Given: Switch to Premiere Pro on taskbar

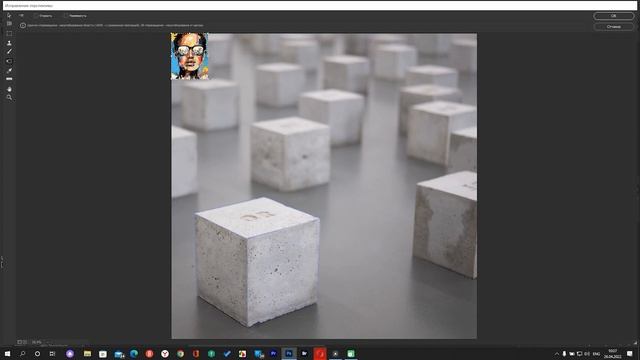Looking at the screenshot, I should [x=273, y=353].
